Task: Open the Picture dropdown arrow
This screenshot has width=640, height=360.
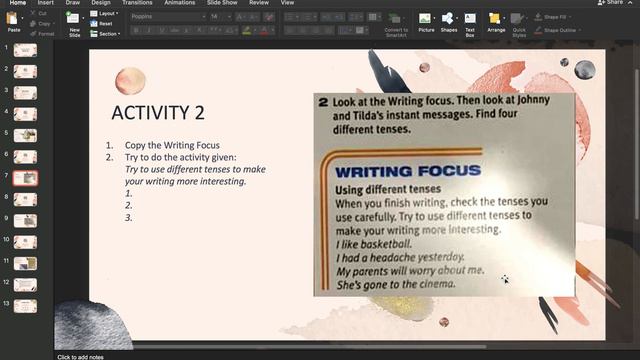Action: pyautogui.click(x=434, y=18)
